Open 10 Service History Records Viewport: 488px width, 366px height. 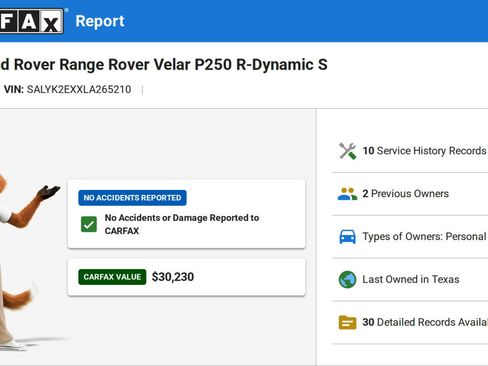(410, 151)
